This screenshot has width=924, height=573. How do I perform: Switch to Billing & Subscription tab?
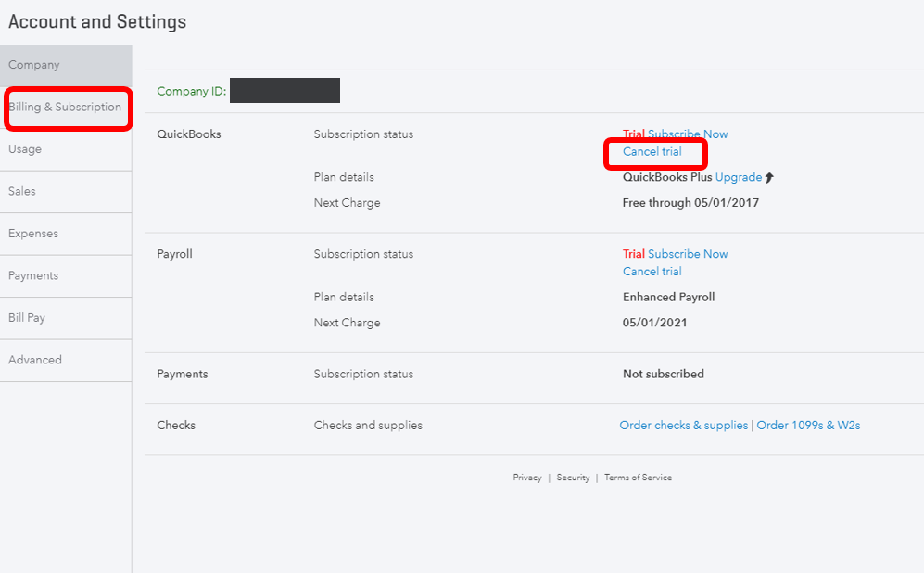point(65,108)
